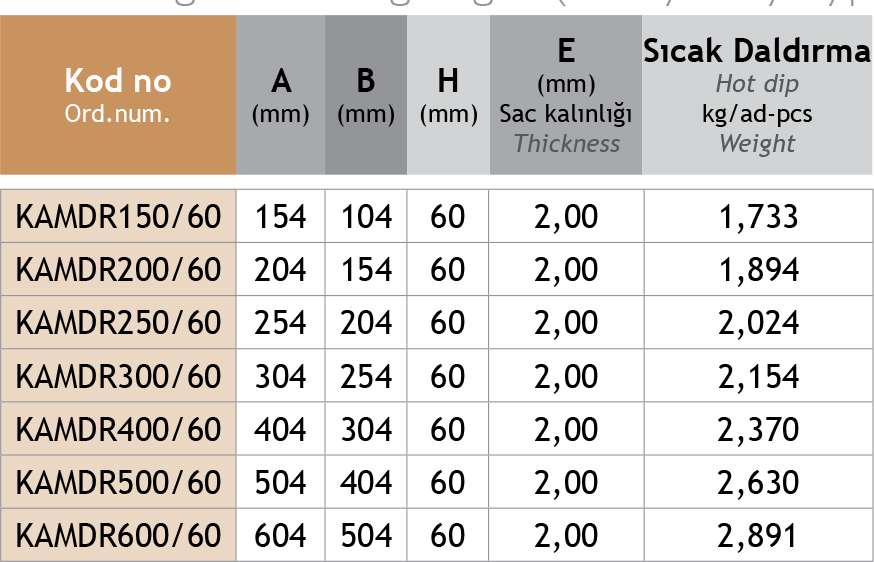This screenshot has height=562, width=874.
Task: Click the KAMDR150/60 code cell
Action: tap(118, 216)
